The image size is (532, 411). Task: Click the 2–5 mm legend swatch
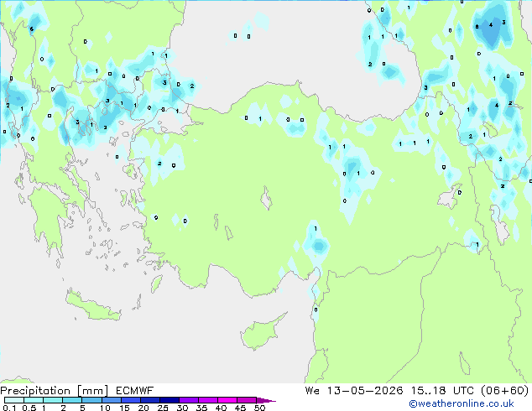[x=72, y=400]
